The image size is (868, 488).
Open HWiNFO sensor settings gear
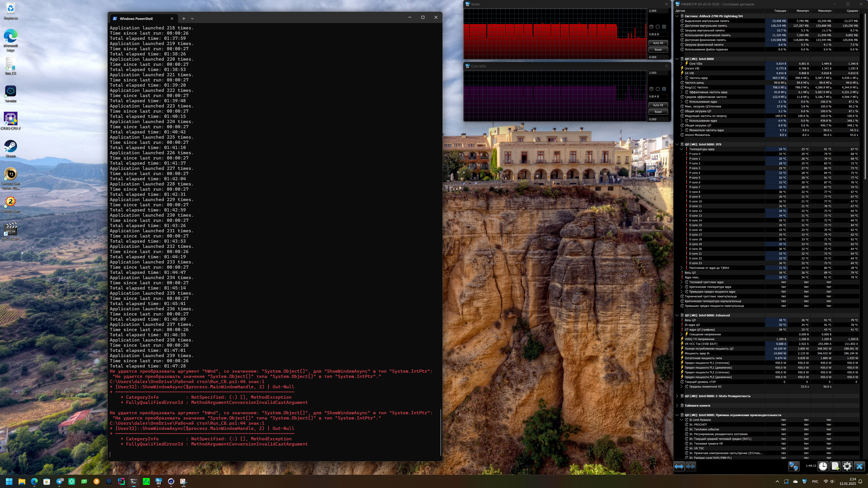[x=847, y=467]
